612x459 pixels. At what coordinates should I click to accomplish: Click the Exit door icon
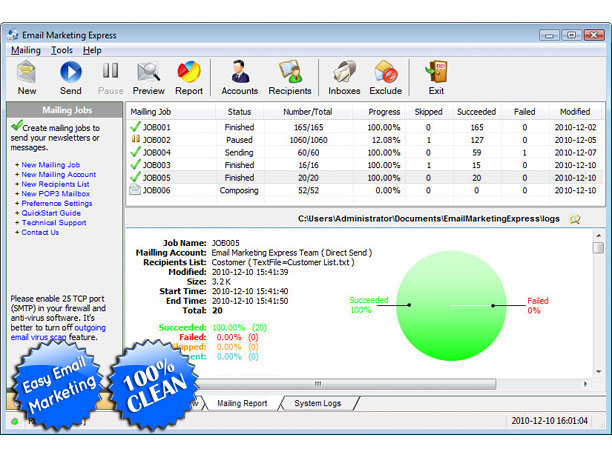tap(436, 72)
